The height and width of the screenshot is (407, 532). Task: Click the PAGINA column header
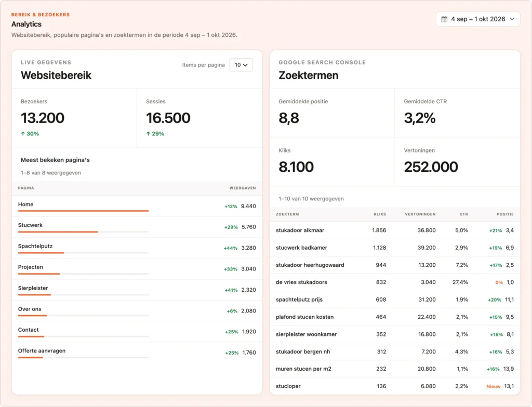[x=26, y=188]
